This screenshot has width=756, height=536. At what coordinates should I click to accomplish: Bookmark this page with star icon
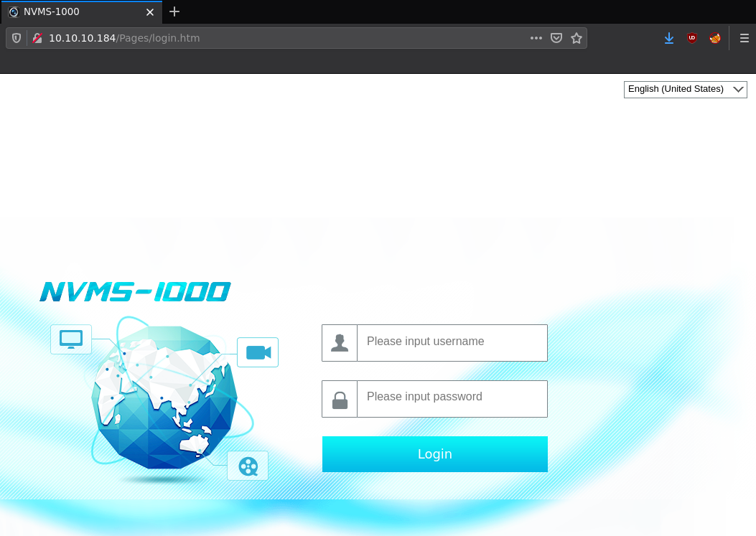coord(577,38)
